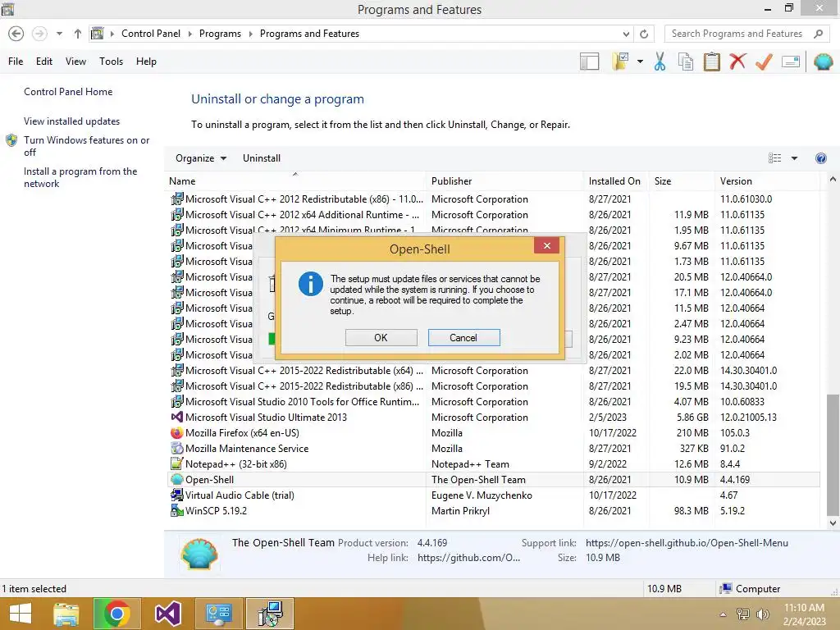Click the Forward navigation arrow
Viewport: 840px width, 630px height.
click(39, 34)
